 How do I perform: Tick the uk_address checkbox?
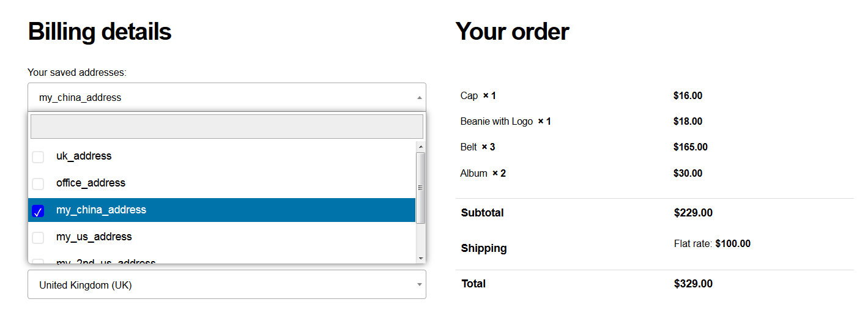point(38,157)
